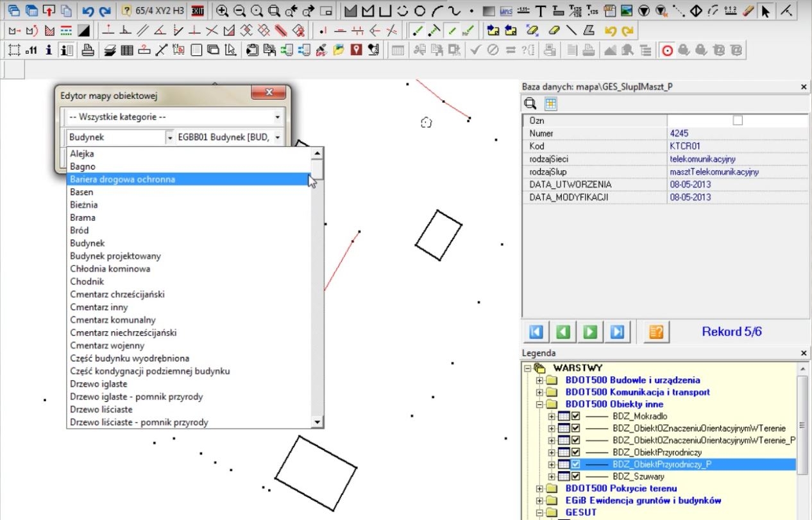This screenshot has height=520, width=812.
Task: Open the layers stack icon in toolbar
Action: point(110,51)
